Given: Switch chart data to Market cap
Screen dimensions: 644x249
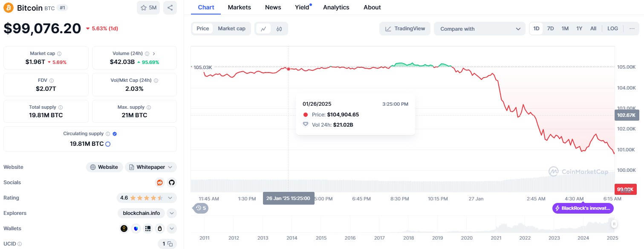Looking at the screenshot, I should (x=231, y=28).
